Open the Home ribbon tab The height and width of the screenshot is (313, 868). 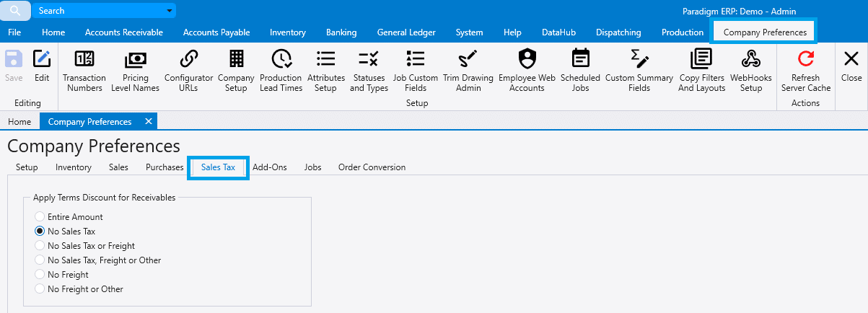point(53,32)
